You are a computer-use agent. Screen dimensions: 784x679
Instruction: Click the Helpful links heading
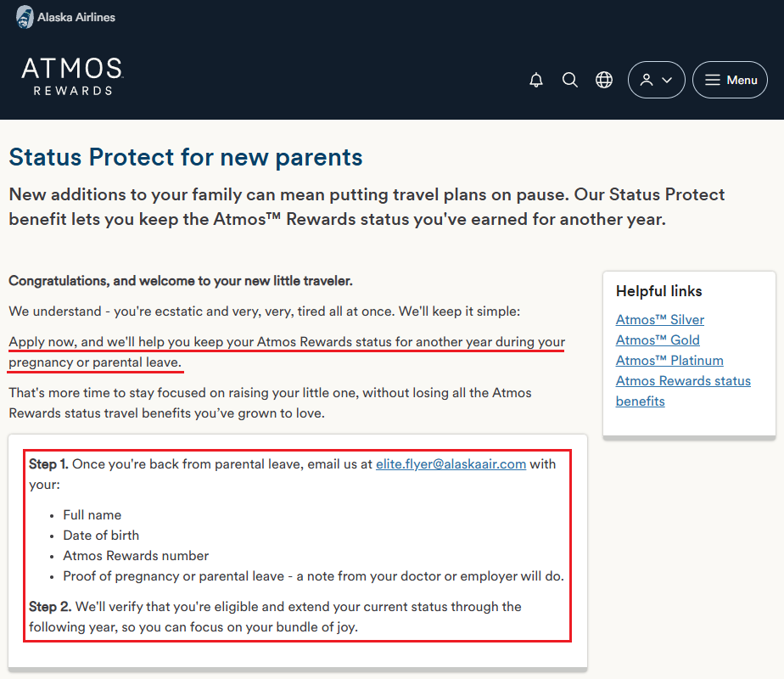click(x=659, y=291)
